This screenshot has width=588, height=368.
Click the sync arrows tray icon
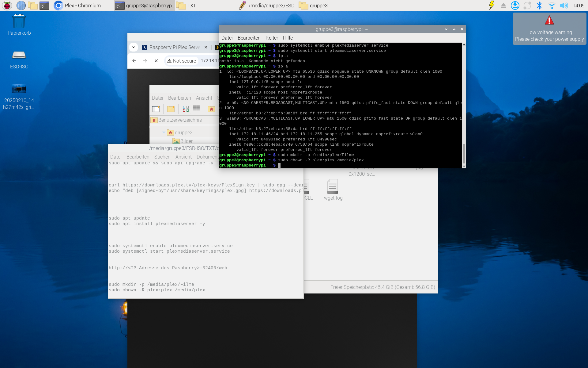click(x=527, y=6)
